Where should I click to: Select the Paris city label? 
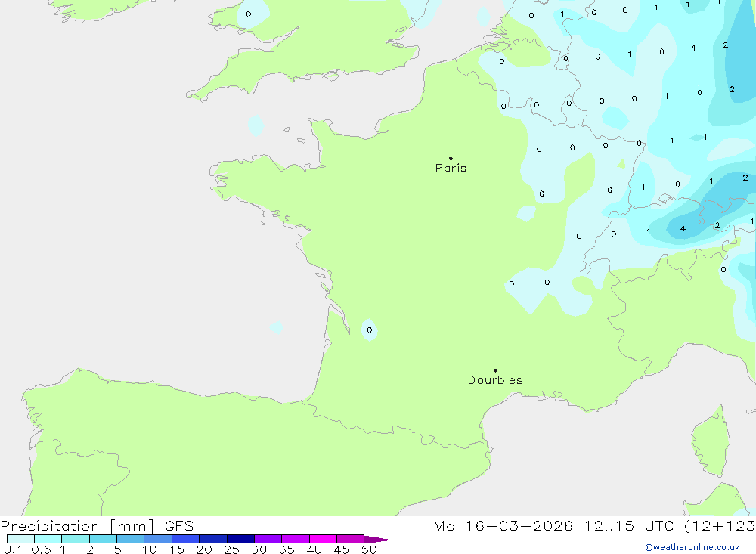pos(451,169)
